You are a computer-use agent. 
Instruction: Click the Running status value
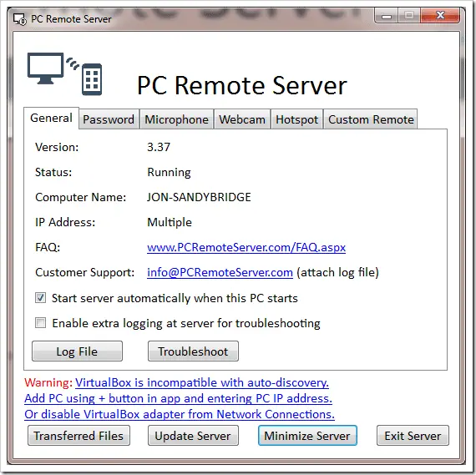click(169, 173)
